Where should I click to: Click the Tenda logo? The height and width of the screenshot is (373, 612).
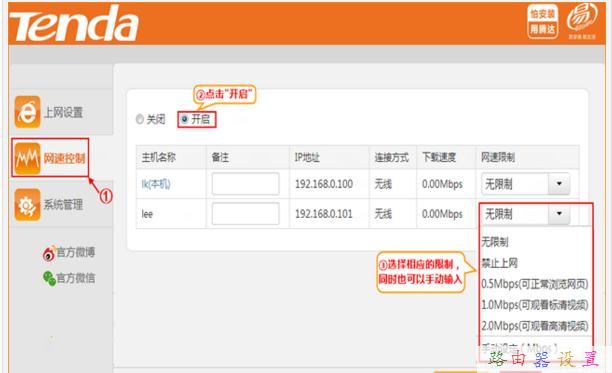click(x=74, y=24)
